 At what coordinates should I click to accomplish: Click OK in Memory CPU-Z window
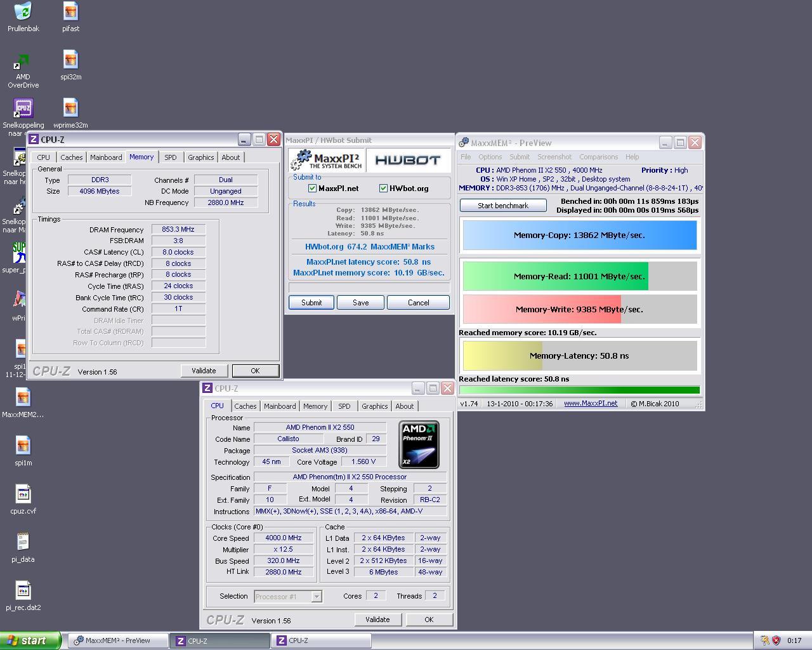[255, 371]
